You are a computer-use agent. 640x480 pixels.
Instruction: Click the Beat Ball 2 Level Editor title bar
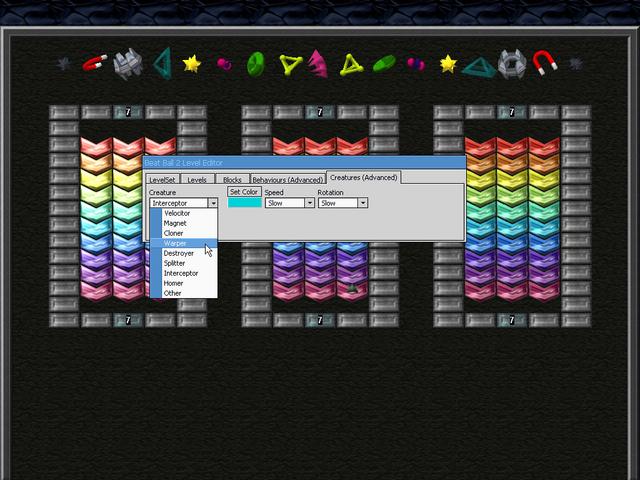pyautogui.click(x=304, y=162)
